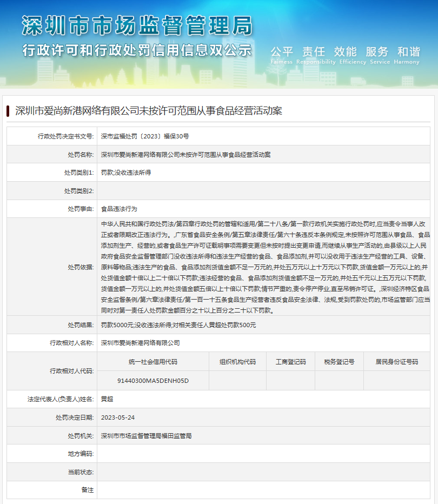The height and width of the screenshot is (504, 438).
Task: Click the authority 深圳市市场监督管理局福田监管局
Action: (146, 436)
